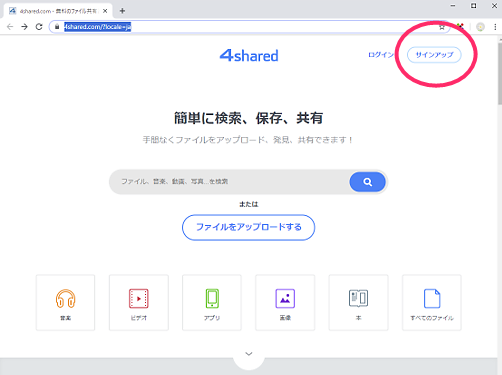
Task: Expand page with down chevron at bottom
Action: [x=249, y=354]
